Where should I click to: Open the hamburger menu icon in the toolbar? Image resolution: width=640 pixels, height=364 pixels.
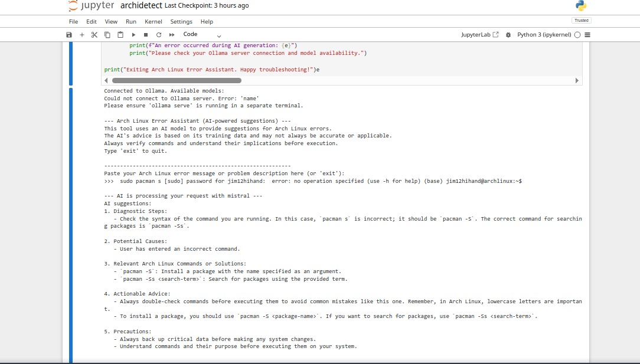click(587, 35)
